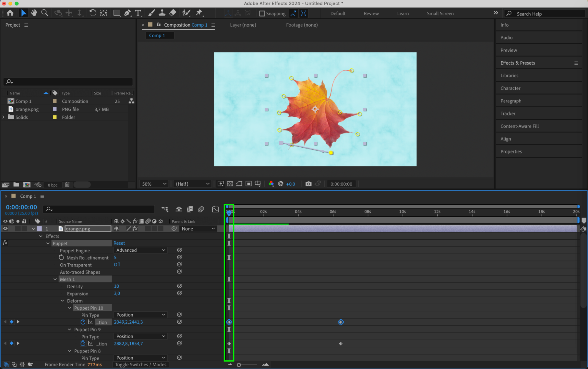
Task: Select the Clone Stamp tool
Action: 162,13
